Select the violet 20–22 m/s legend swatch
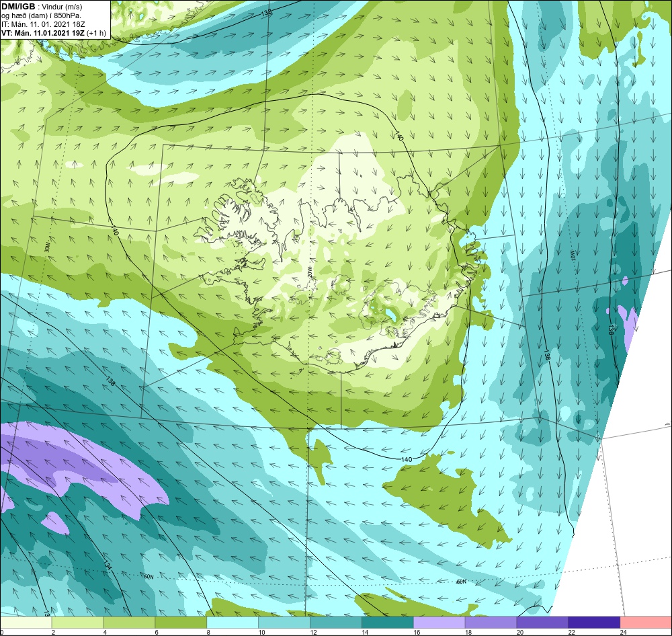 [x=542, y=622]
